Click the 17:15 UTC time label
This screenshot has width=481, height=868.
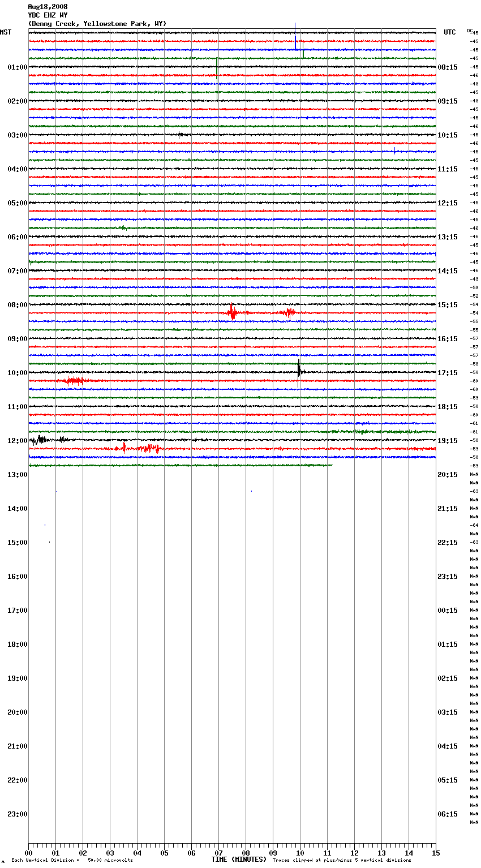click(448, 373)
